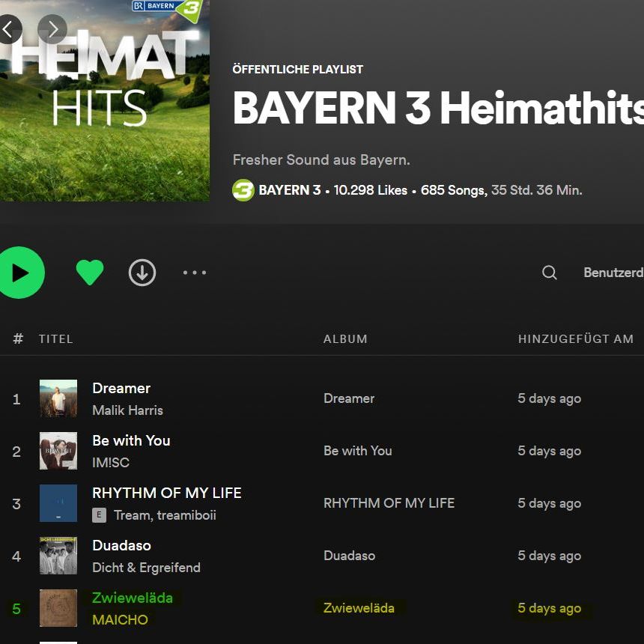Click Zwieweläda cover thumbnail
The image size is (644, 644).
(58, 608)
